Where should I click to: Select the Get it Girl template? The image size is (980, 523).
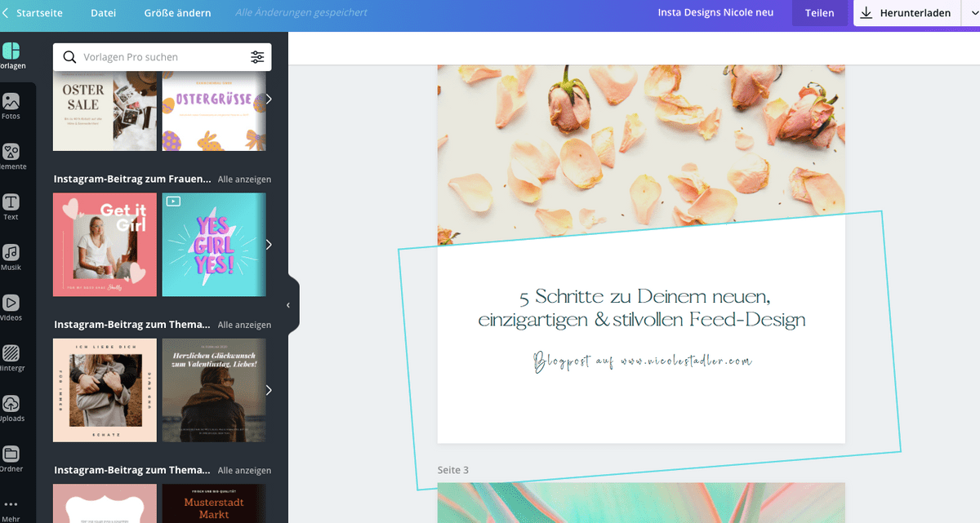click(105, 245)
